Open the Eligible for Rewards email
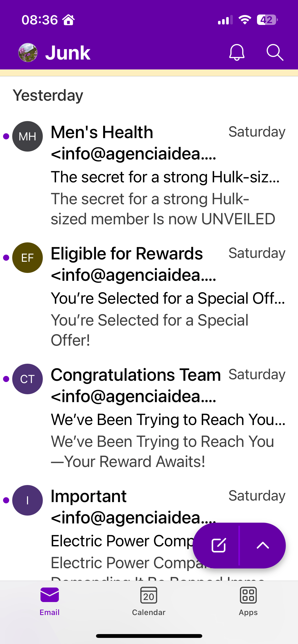Screen dimensions: 298x644 (149, 296)
